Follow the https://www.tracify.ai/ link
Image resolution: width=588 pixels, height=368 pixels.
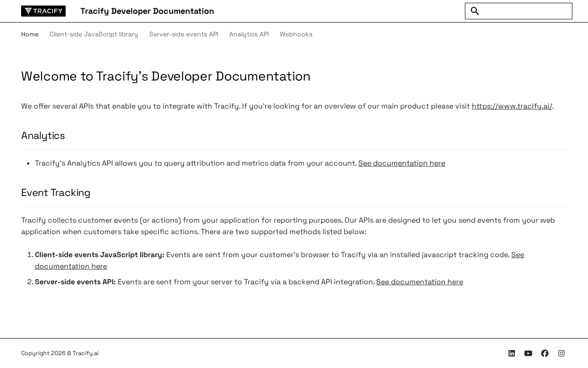[512, 106]
